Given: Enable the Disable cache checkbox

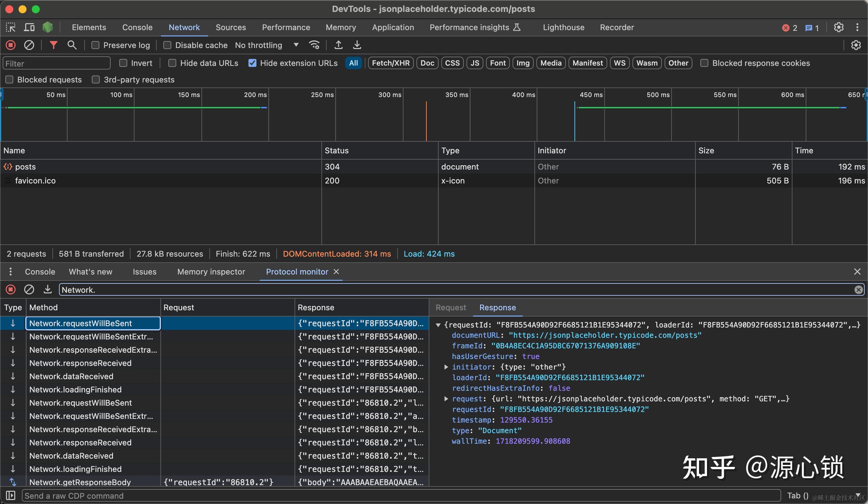Looking at the screenshot, I should [167, 45].
